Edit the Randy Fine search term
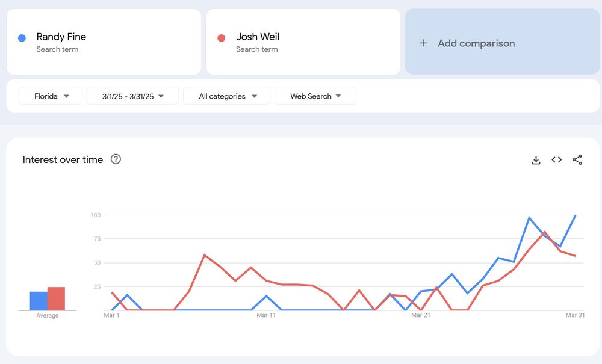This screenshot has height=364, width=602. click(x=61, y=37)
